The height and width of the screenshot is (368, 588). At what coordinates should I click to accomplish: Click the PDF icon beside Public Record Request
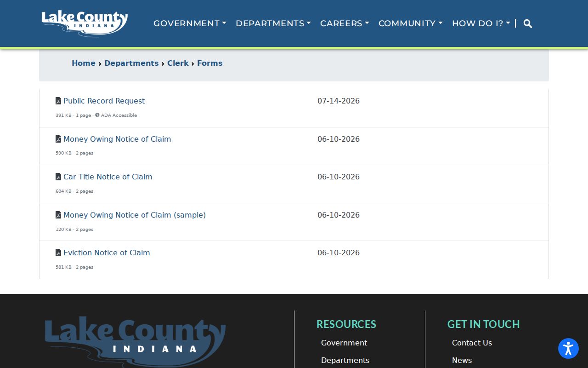58,101
